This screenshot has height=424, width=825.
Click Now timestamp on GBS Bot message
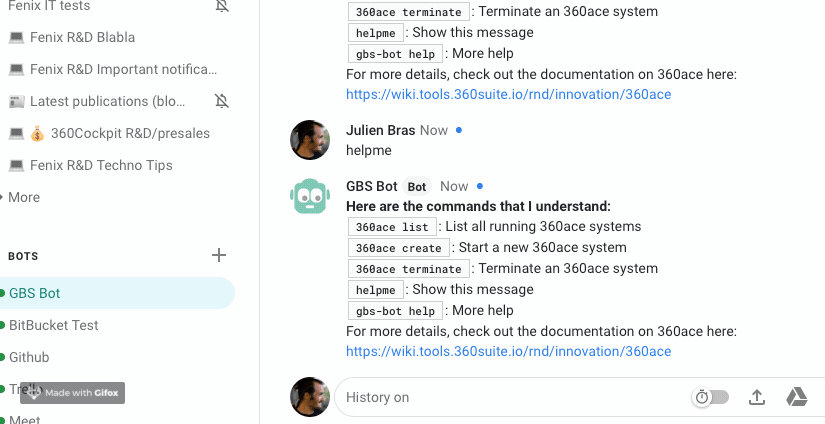454,186
